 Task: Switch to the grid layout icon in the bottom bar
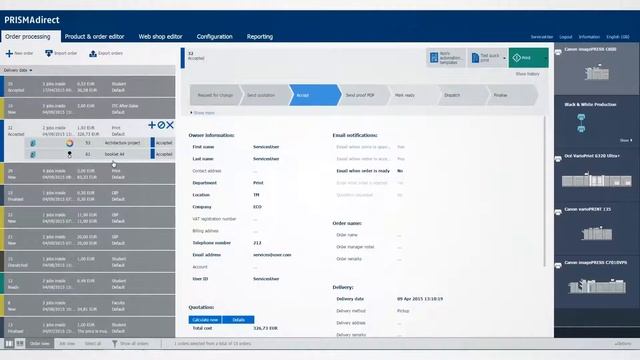[x=20, y=344]
